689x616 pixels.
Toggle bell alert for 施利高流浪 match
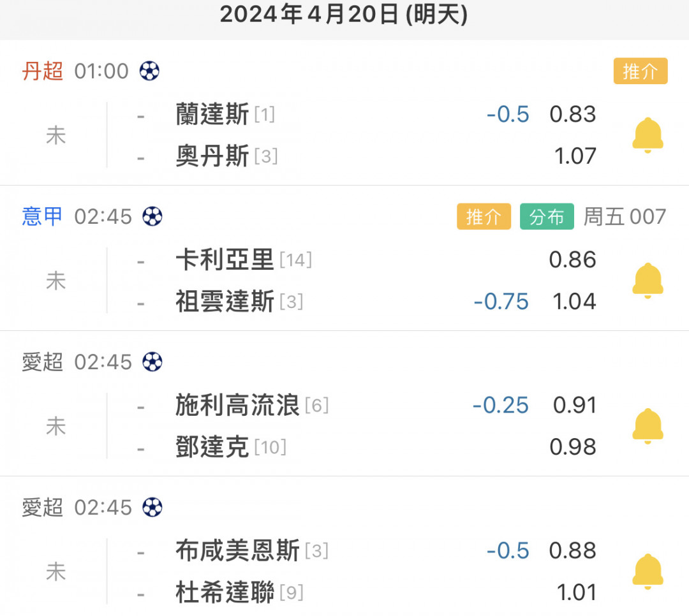[648, 426]
